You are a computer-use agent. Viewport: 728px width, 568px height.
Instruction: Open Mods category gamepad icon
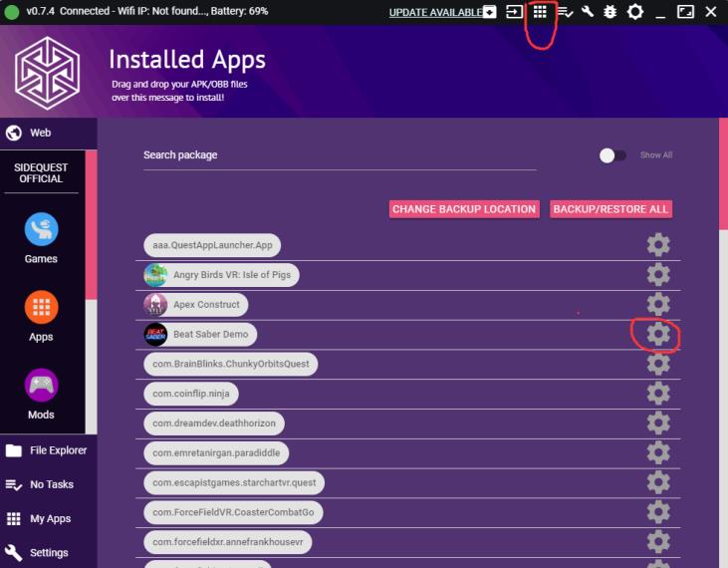(41, 385)
